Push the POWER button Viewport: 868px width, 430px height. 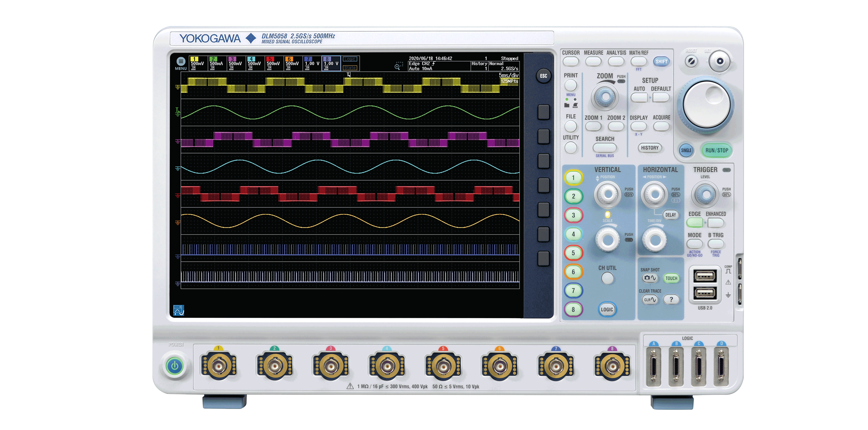(175, 366)
